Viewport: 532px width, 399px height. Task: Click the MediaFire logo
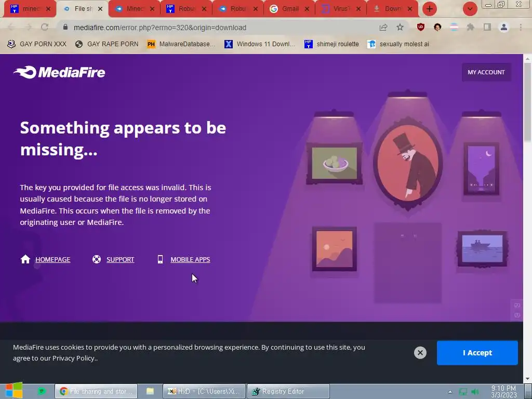tap(59, 72)
